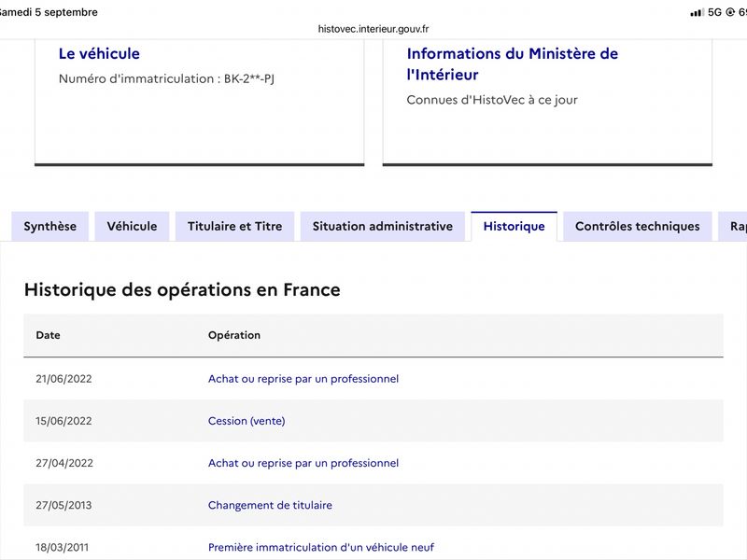Tap the 5G network indicator
747x560 pixels.
tap(714, 12)
